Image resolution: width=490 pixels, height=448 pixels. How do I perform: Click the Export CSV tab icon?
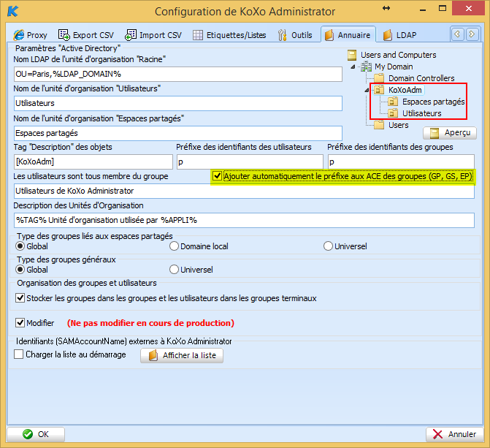(64, 35)
